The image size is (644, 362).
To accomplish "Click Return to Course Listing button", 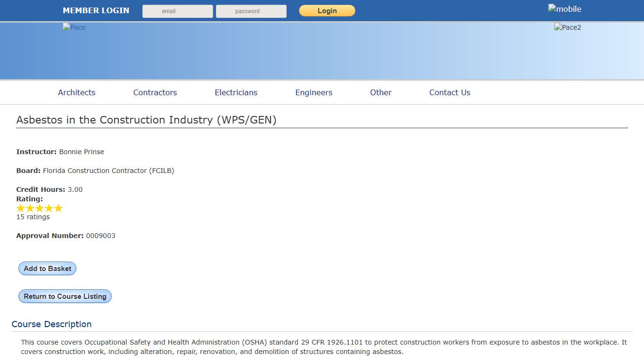I will pyautogui.click(x=65, y=296).
